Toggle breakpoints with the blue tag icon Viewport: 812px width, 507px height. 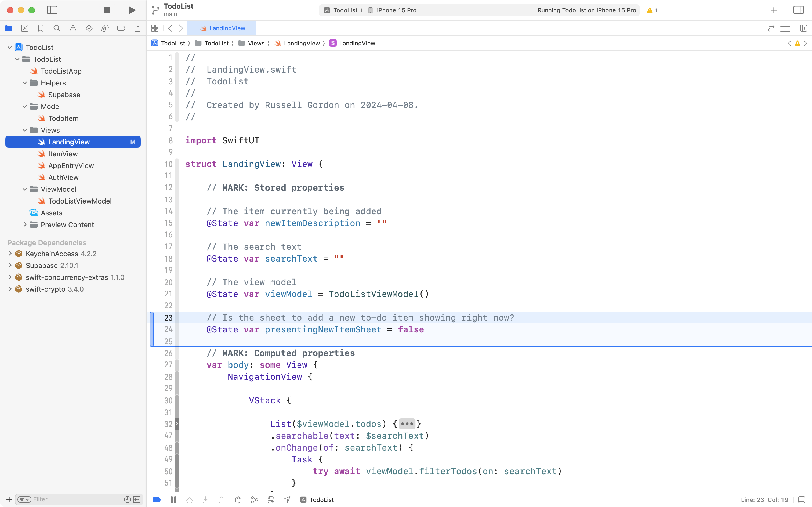pyautogui.click(x=157, y=499)
